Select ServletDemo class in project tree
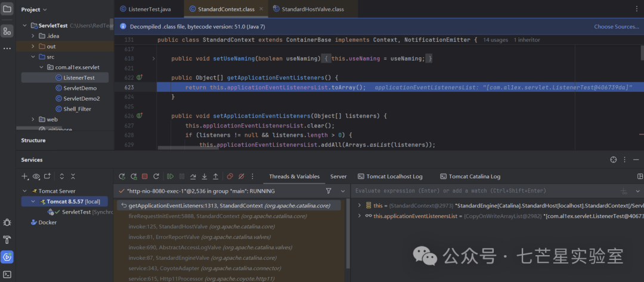Screen dimensions: 644x282 click(80, 88)
